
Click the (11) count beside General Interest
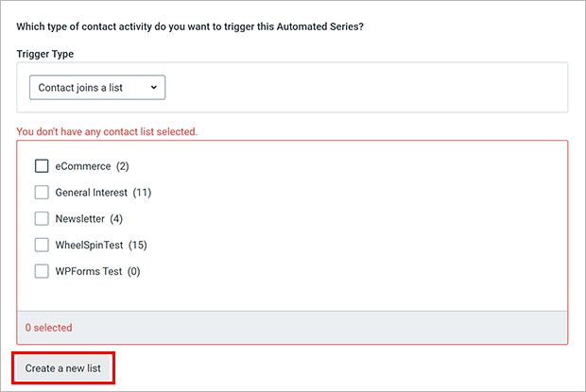pos(142,193)
